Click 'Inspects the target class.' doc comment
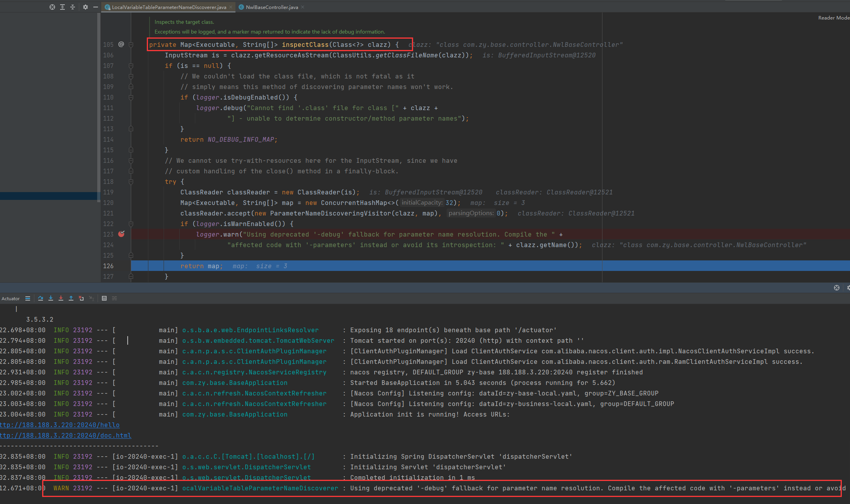The width and height of the screenshot is (850, 504). pos(184,22)
